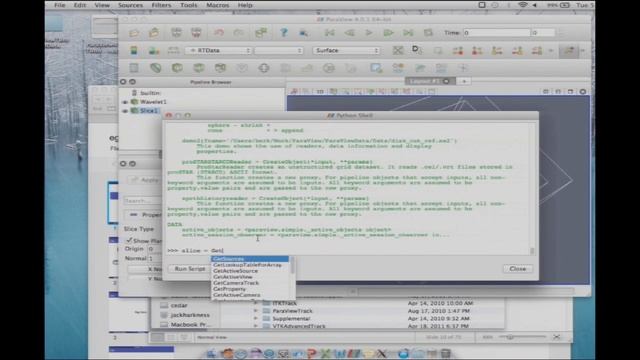Click the properties Search field
This screenshot has width=640, height=360.
click(143, 201)
